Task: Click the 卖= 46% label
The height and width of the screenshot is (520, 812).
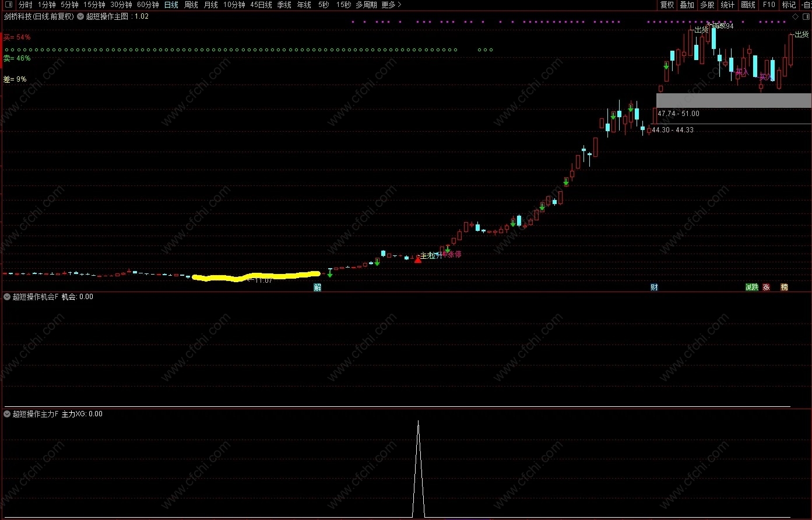Action: 17,58
